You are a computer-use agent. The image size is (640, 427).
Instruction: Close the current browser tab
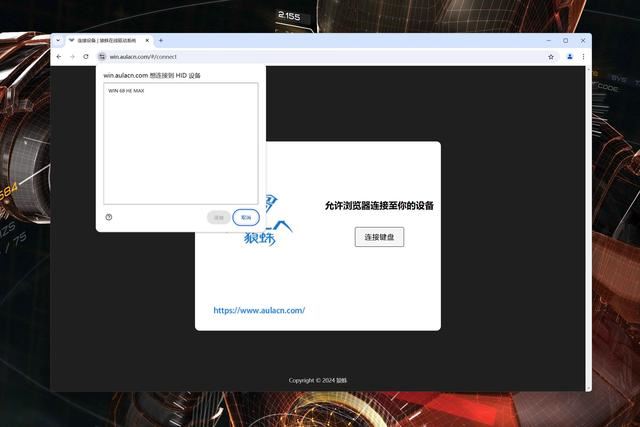click(x=147, y=40)
